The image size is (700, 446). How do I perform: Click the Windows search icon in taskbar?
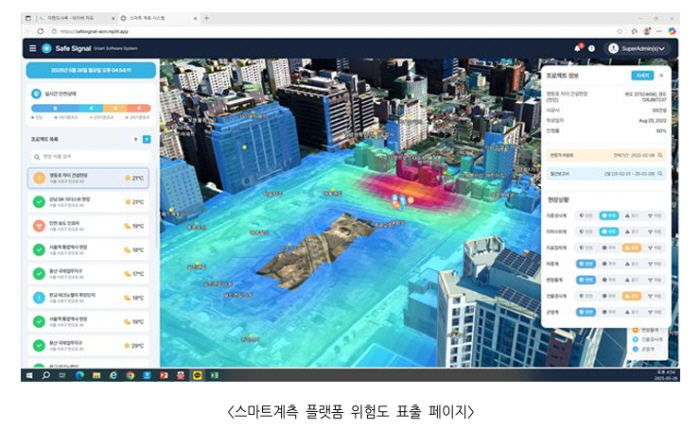(x=47, y=375)
